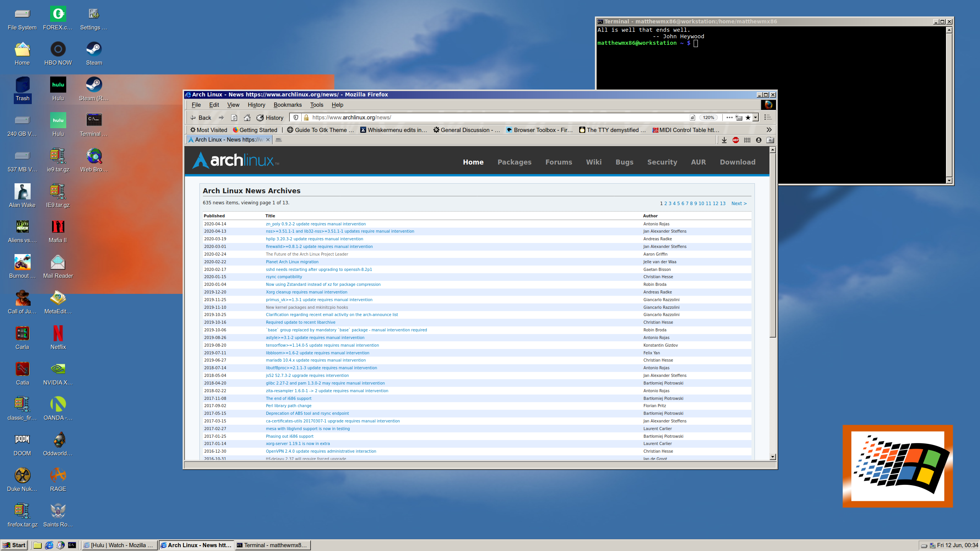Open the Trash icon on desktop
980x551 pixels.
(x=23, y=89)
